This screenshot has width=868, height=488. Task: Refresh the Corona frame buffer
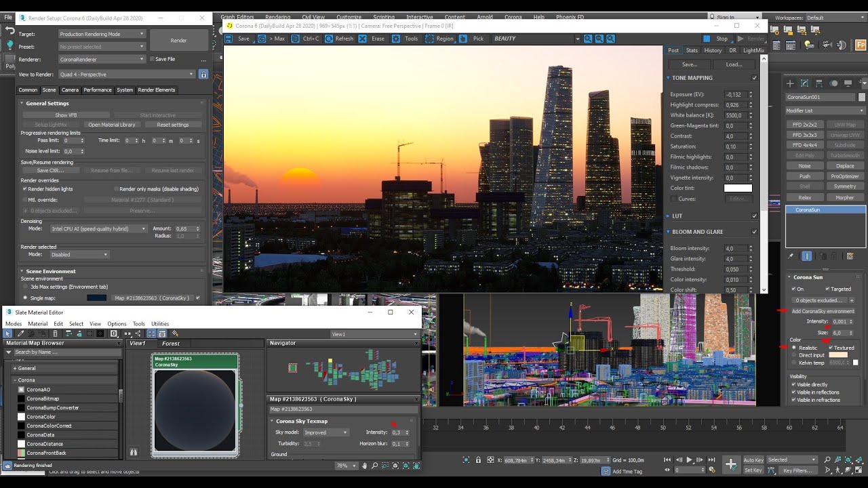[338, 39]
